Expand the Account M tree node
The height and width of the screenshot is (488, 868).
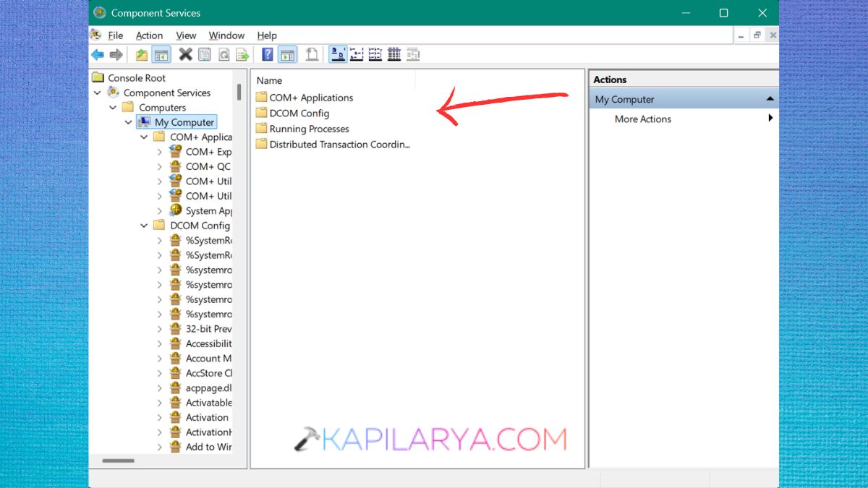[x=160, y=359]
